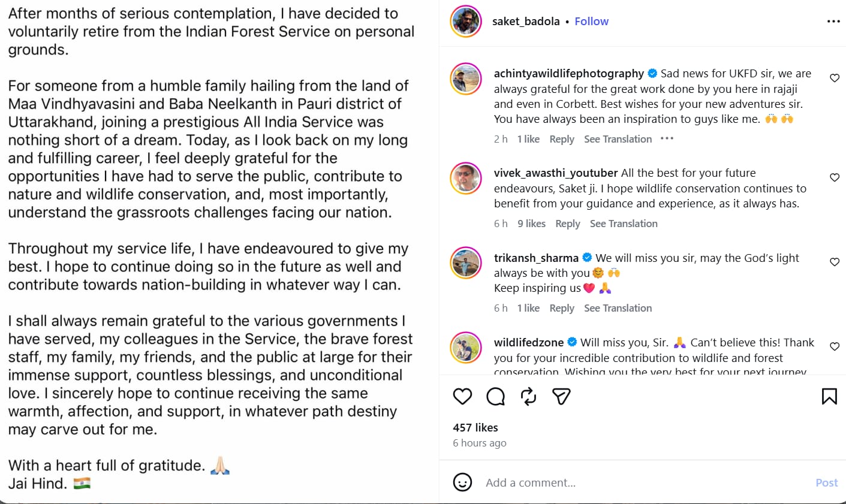
Task: Open comment bubble icon below comments
Action: pyautogui.click(x=495, y=396)
